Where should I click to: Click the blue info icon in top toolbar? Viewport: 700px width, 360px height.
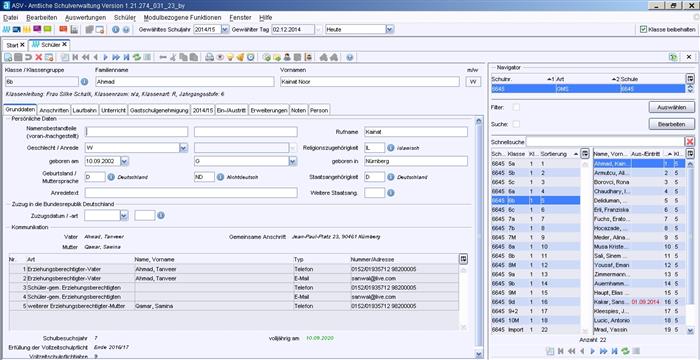(116, 29)
